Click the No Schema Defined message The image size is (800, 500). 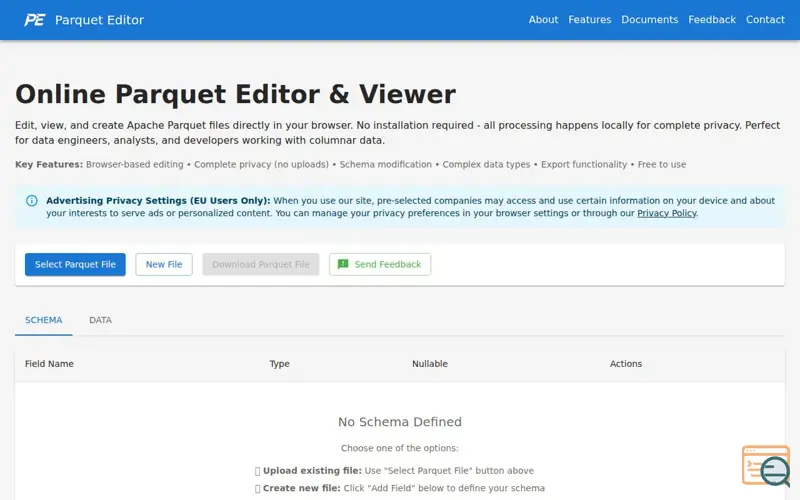click(399, 422)
